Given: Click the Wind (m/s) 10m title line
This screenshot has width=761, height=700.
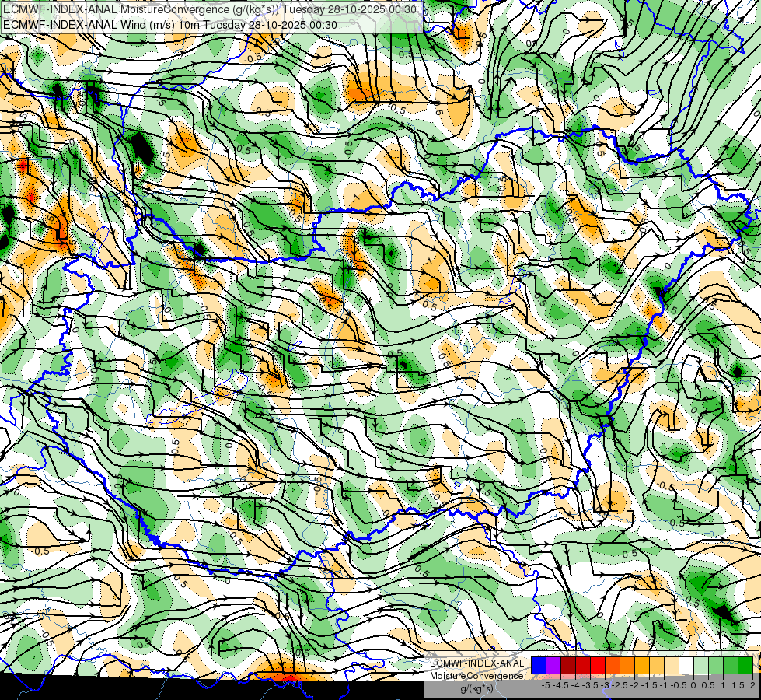Looking at the screenshot, I should [x=170, y=24].
